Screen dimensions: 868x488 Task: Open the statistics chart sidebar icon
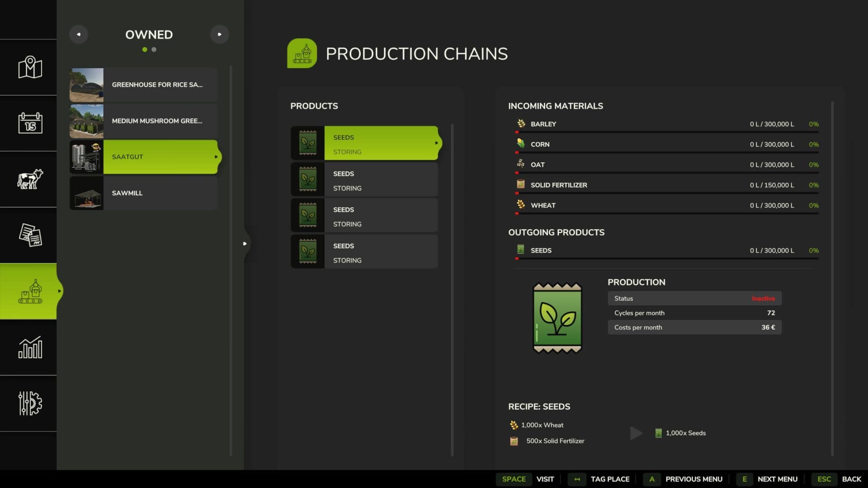[x=30, y=347]
